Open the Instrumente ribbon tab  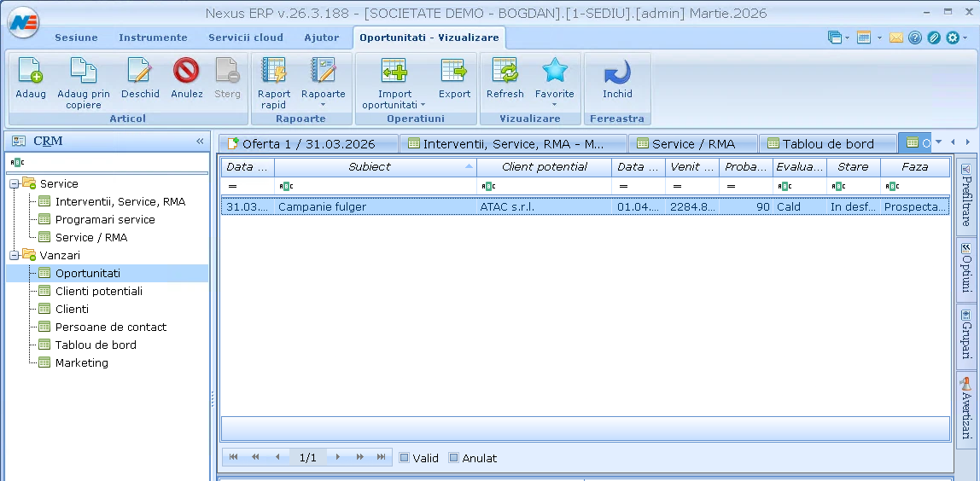point(153,38)
